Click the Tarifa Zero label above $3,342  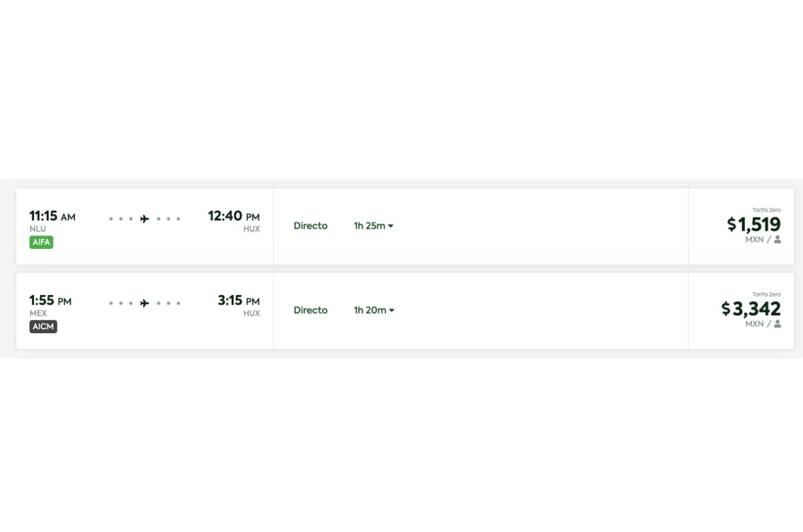(766, 294)
